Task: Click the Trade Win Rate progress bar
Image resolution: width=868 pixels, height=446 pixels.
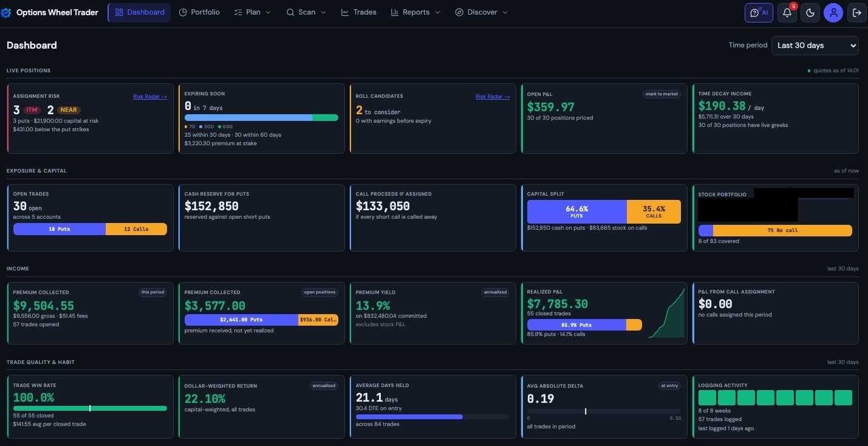Action: (90, 408)
